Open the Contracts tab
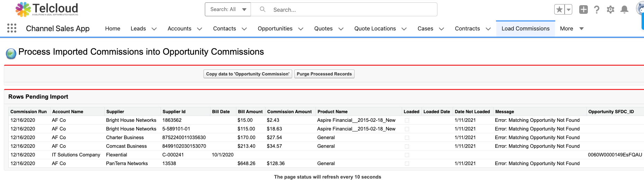The width and height of the screenshot is (644, 190). tap(468, 28)
